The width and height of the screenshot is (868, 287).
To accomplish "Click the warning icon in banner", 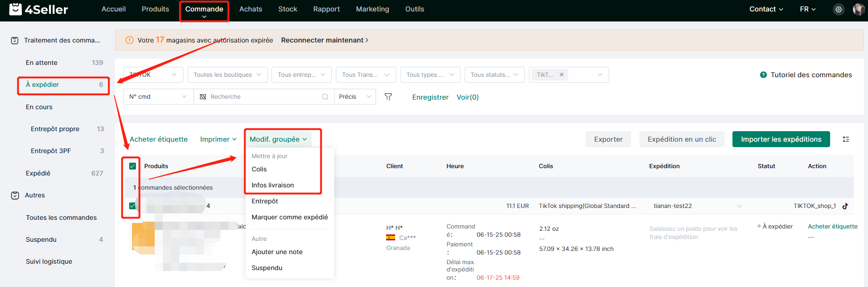I will click(x=129, y=40).
